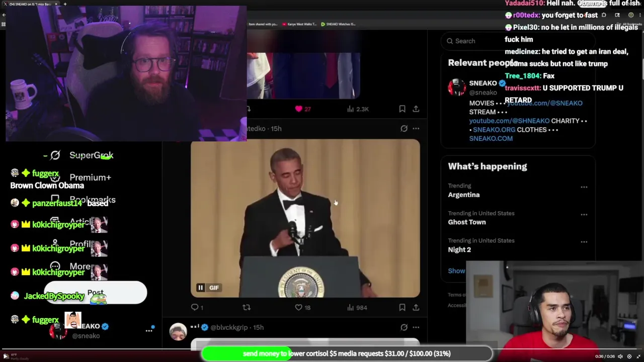Open more options for Argentina trend
Screen dimensions: 644x362
tap(584, 187)
